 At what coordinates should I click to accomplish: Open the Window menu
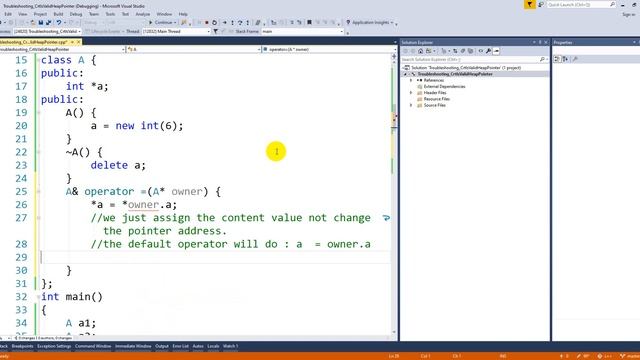pyautogui.click(x=164, y=14)
